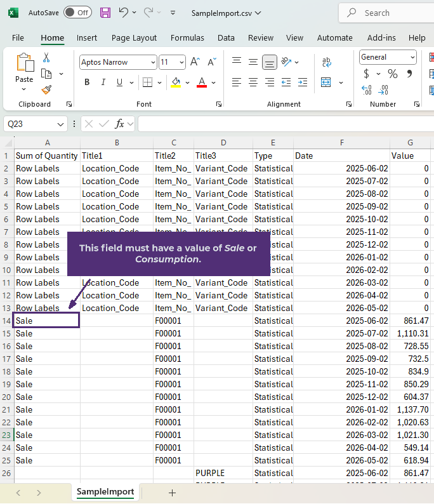Apply Underline formatting
The width and height of the screenshot is (434, 504).
point(119,83)
